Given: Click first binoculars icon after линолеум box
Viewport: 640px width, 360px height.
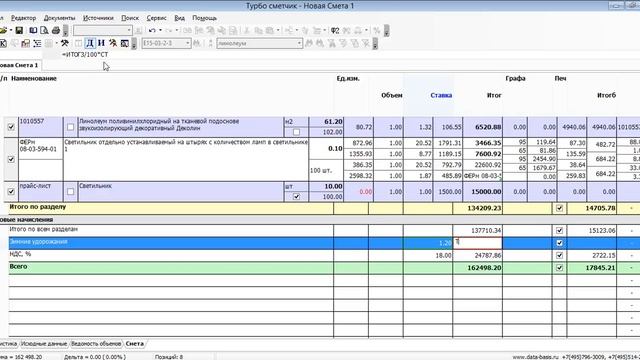Looking at the screenshot, I should click(x=309, y=43).
